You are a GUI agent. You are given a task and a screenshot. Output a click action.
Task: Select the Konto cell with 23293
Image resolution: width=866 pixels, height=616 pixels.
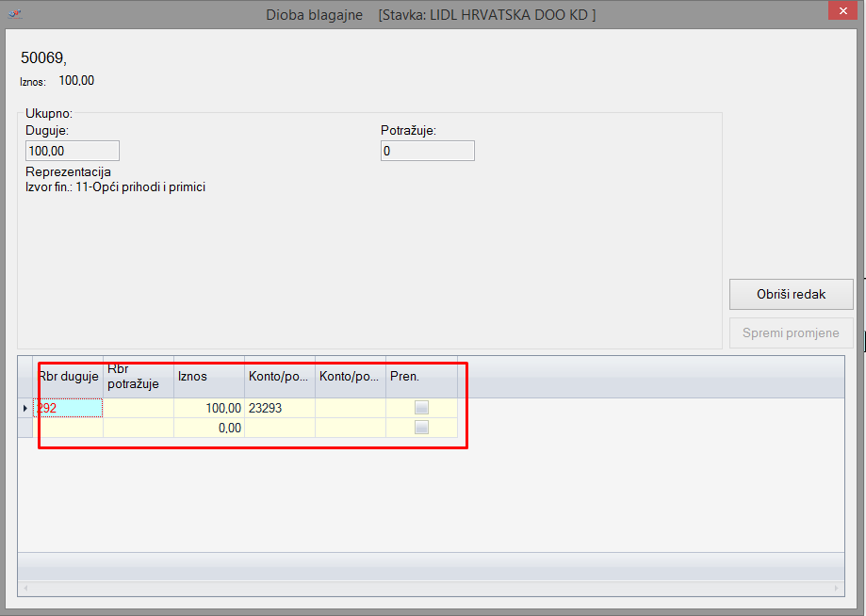pos(279,408)
